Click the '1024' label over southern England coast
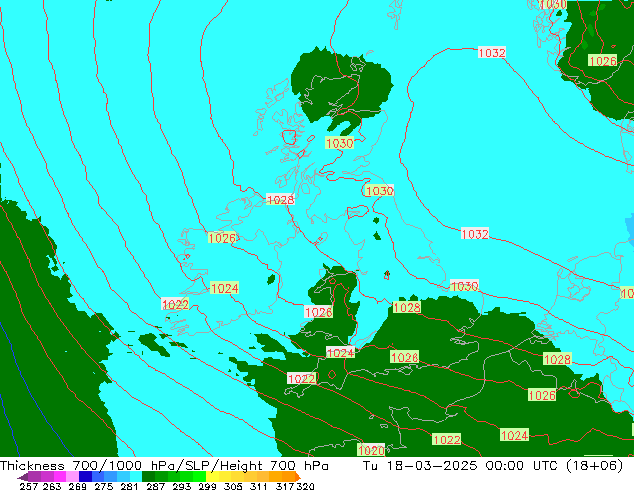The image size is (634, 490). tap(340, 353)
